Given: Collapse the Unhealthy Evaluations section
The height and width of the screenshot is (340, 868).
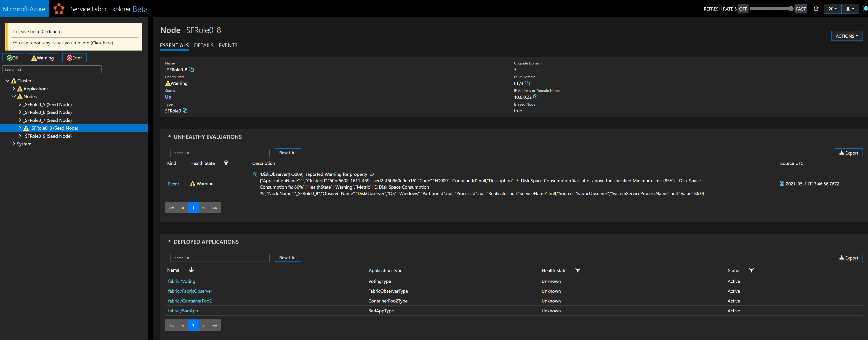Looking at the screenshot, I should [169, 137].
